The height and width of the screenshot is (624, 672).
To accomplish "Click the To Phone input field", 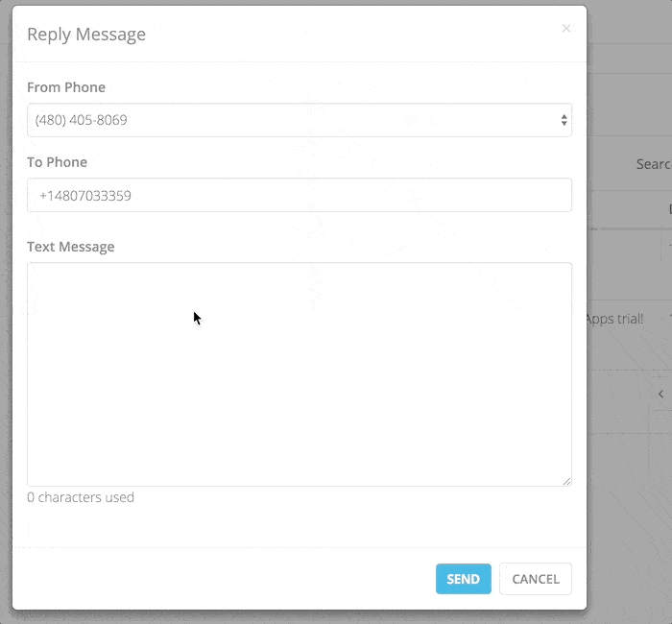I will (300, 195).
